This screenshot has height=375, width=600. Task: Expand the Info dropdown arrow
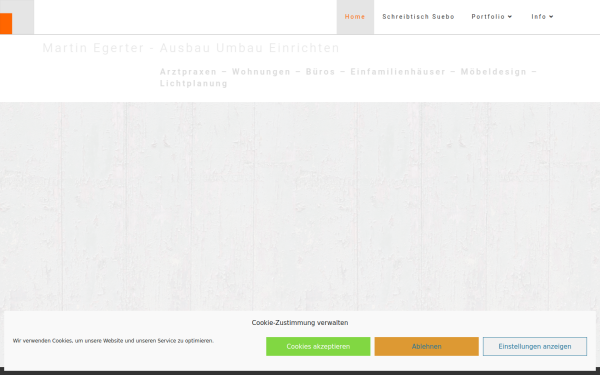point(551,16)
